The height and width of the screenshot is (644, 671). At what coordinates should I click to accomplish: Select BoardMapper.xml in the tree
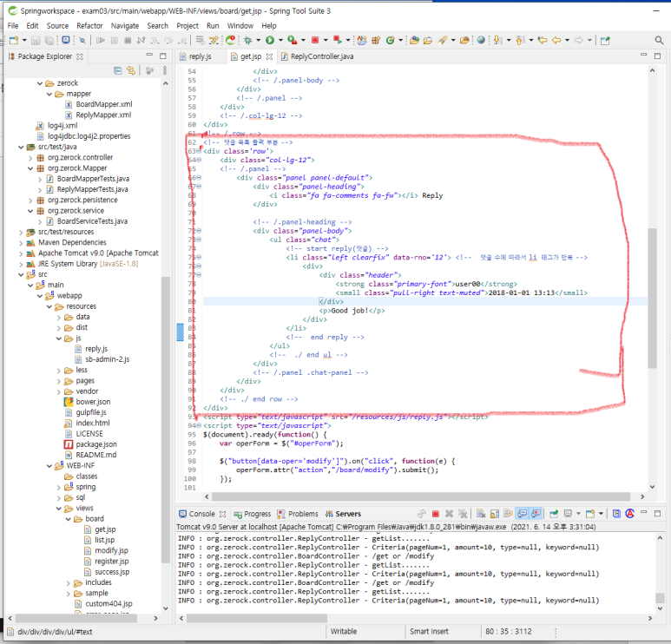(104, 104)
